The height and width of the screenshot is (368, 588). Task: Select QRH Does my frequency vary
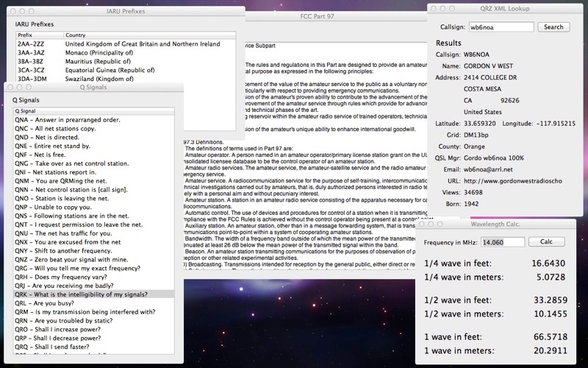pos(94,277)
